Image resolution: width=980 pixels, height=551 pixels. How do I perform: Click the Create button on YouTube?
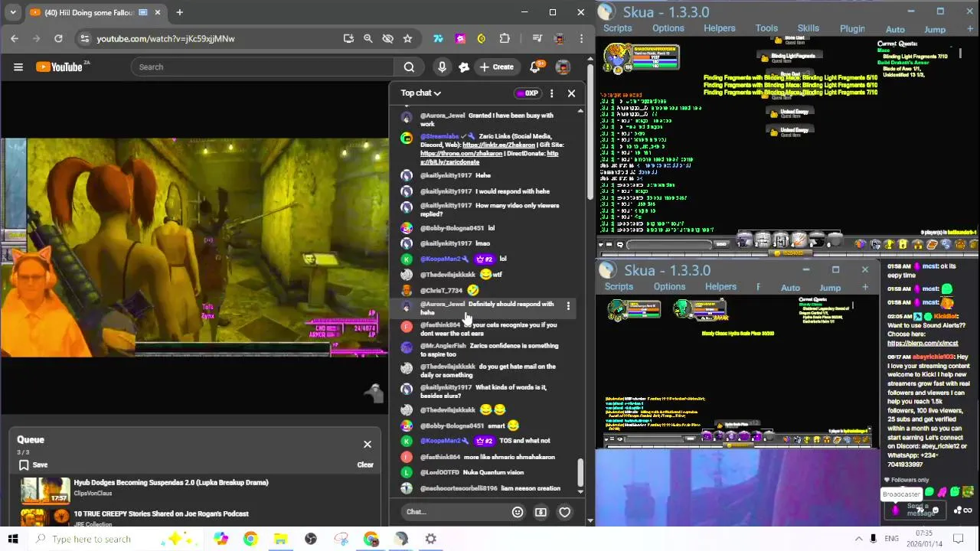click(x=496, y=67)
